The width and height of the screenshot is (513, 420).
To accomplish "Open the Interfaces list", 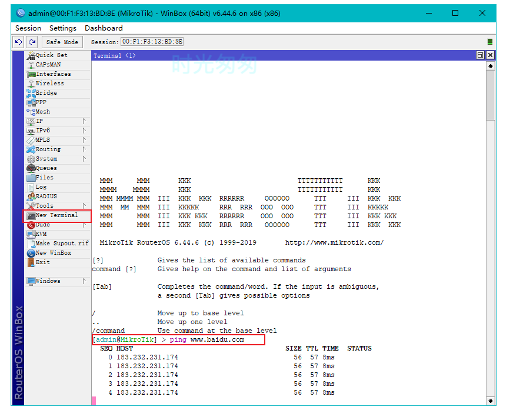I will (x=58, y=74).
